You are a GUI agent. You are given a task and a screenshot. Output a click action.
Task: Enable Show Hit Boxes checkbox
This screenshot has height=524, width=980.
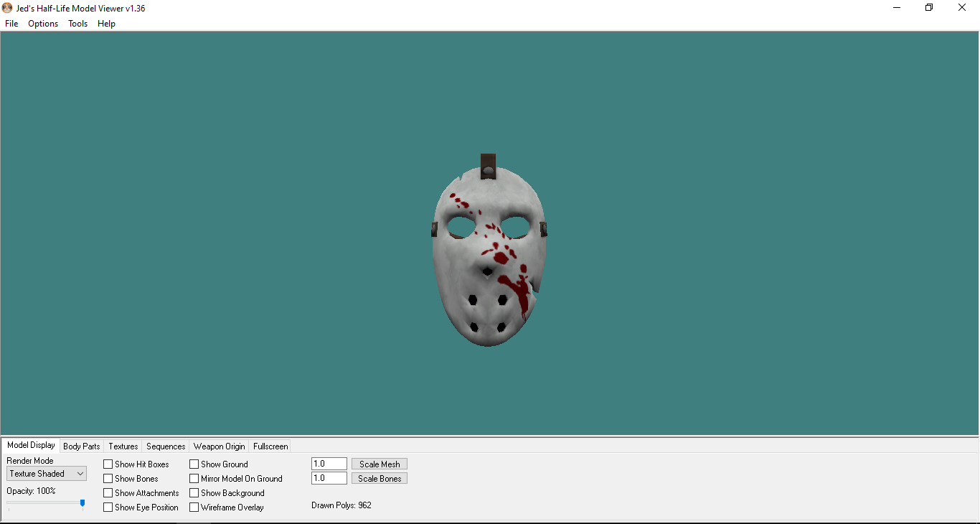[x=108, y=464]
